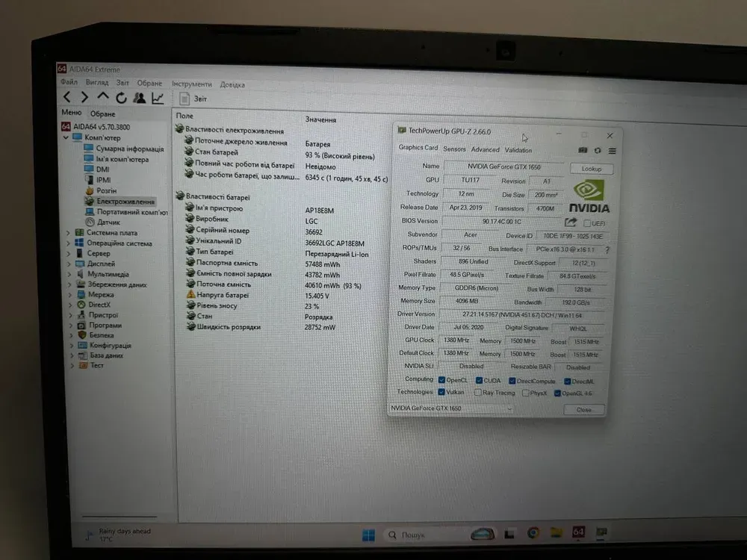Click the AIDA64 Back arrow icon

click(66, 97)
